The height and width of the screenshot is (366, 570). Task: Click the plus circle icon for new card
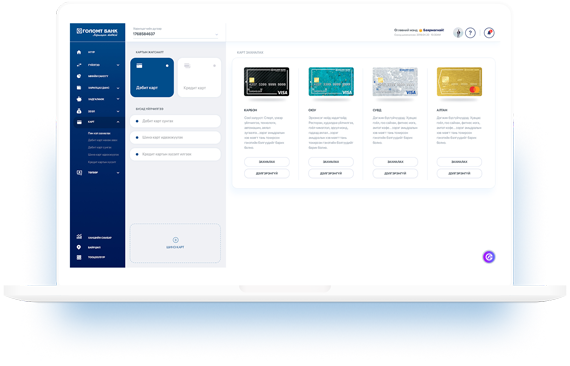176,240
